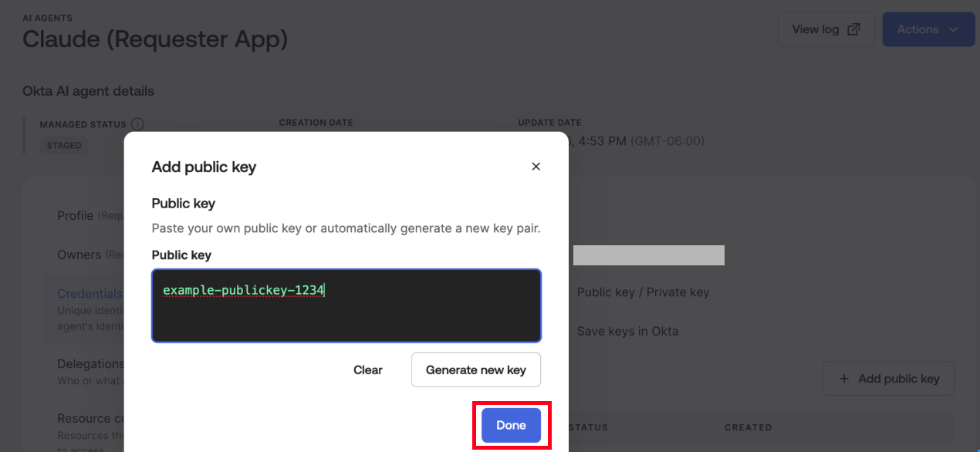Click the UPDATE DATE label
The height and width of the screenshot is (452, 980).
[549, 123]
